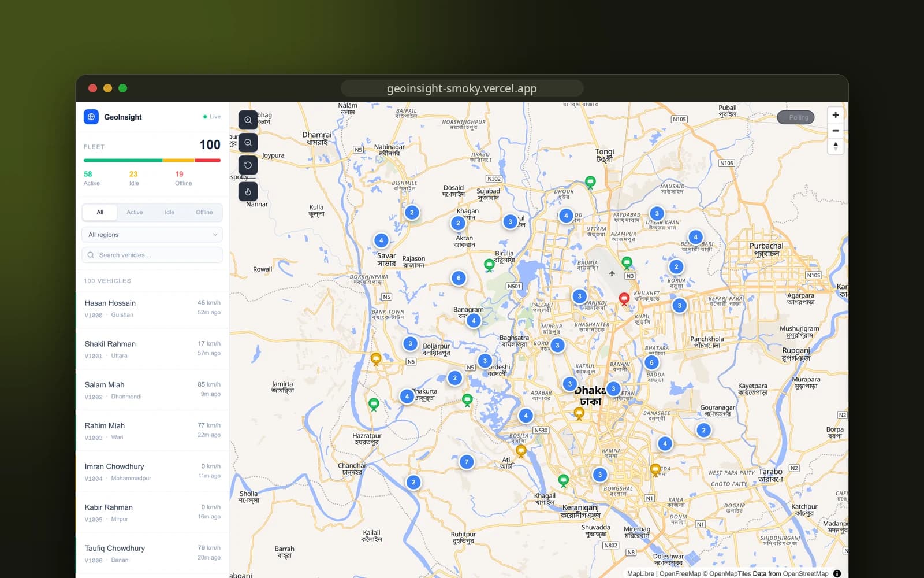Click the fleet status progress bar
The image size is (924, 578).
[x=152, y=160]
